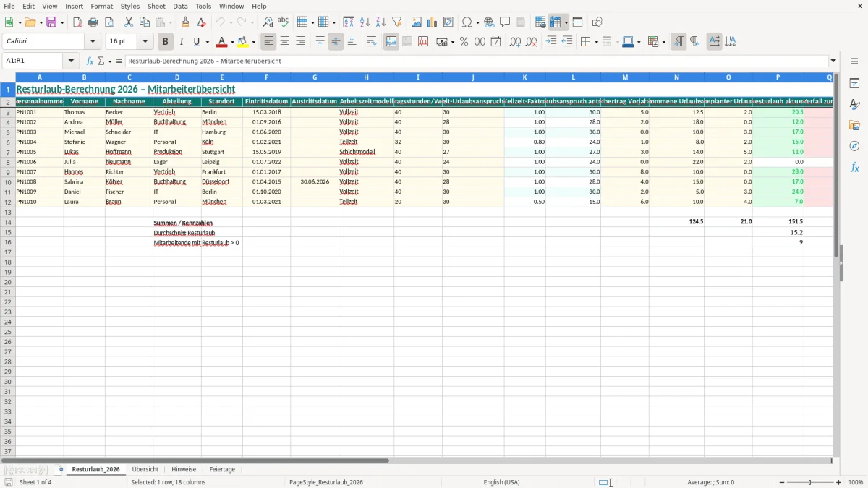Sort ascending with the A-Z arrow icon
Screen dimensions: 868x488
[x=365, y=22]
